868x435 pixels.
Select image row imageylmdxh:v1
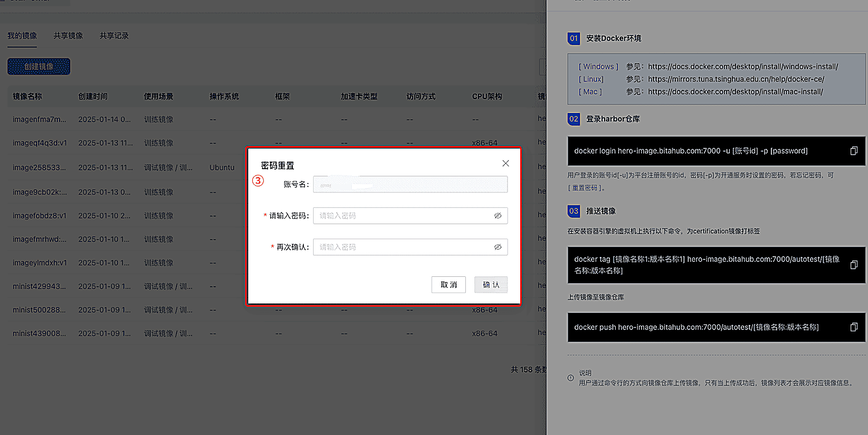[x=273, y=262]
